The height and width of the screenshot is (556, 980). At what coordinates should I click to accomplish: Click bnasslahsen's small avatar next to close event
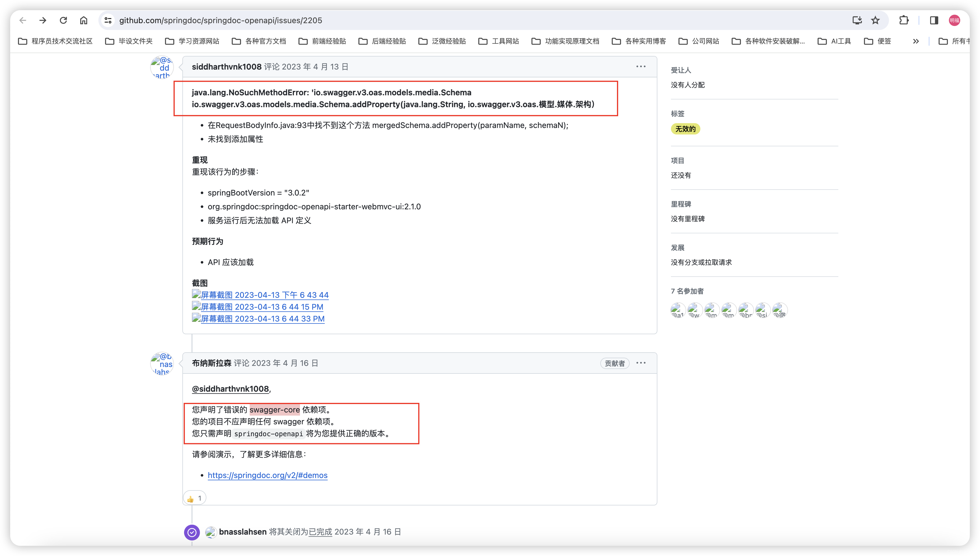coord(211,532)
